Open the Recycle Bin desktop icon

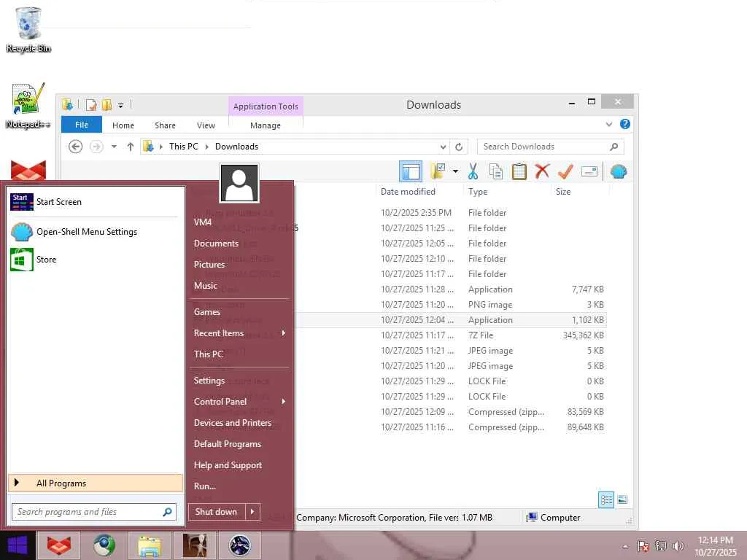pyautogui.click(x=28, y=29)
